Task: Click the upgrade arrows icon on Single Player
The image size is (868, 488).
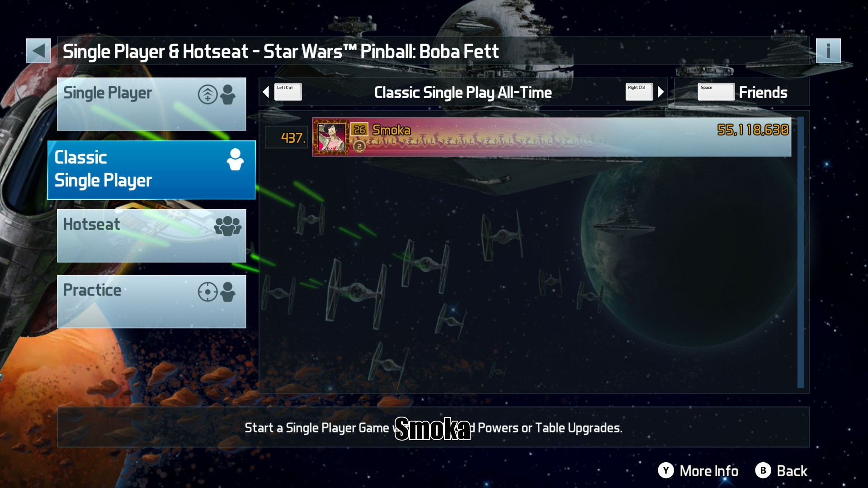Action: (208, 94)
